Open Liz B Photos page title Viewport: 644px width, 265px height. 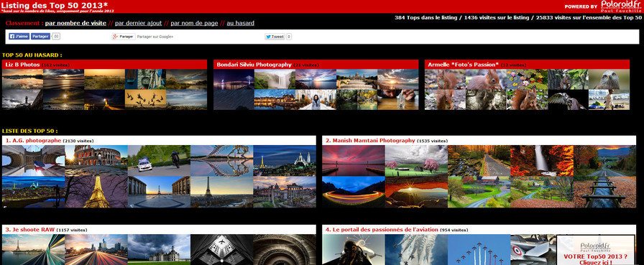coord(22,65)
